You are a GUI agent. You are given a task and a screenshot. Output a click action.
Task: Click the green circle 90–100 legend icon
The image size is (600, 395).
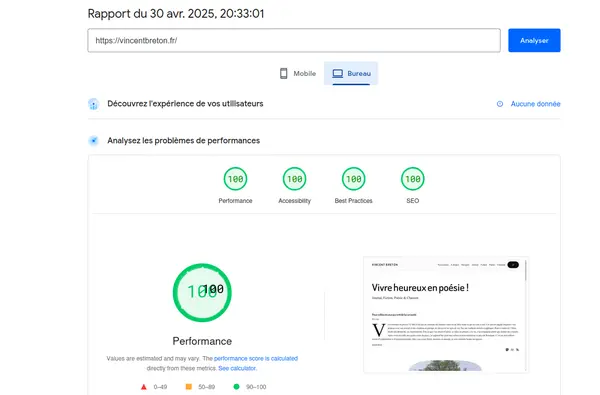click(x=236, y=387)
